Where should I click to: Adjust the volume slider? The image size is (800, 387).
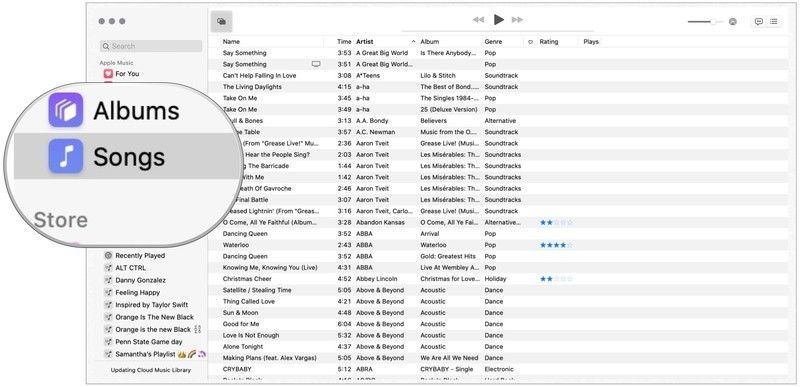click(x=705, y=21)
